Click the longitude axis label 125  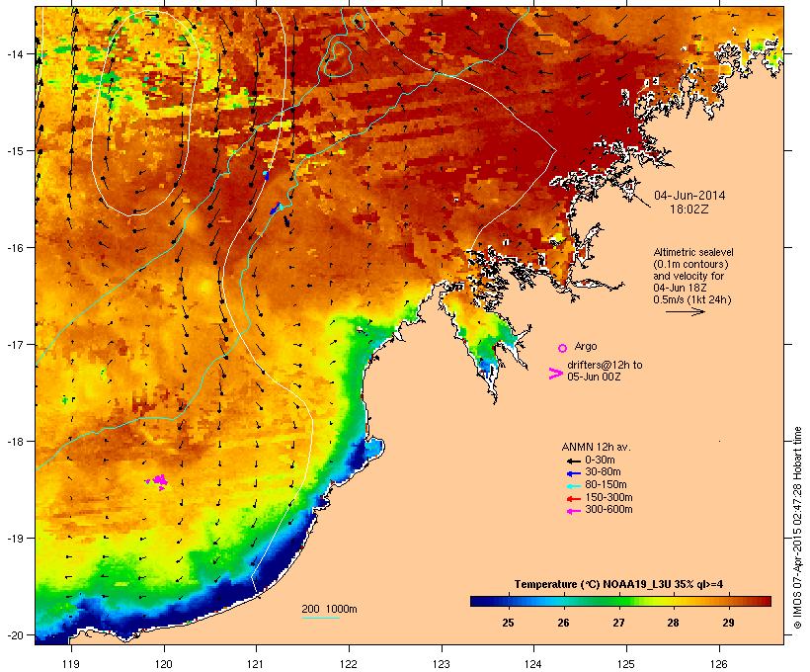coord(626,664)
